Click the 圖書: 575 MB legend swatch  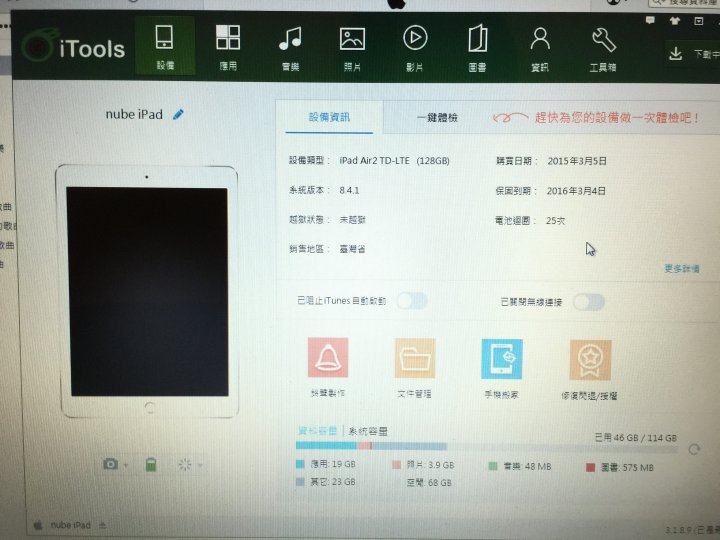tap(591, 467)
